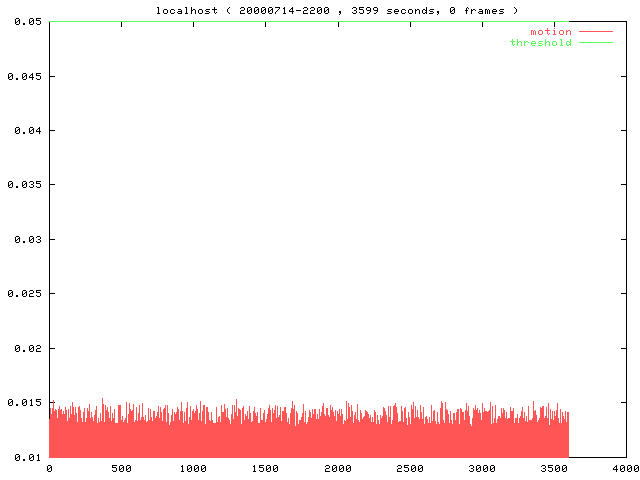Pick the 2500 x-axis tick label

(410, 468)
